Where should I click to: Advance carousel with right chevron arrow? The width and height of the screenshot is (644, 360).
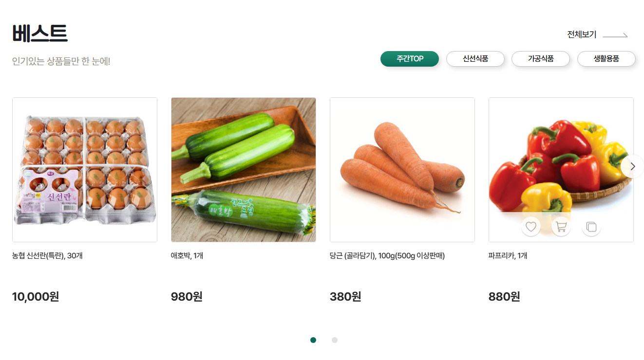click(632, 166)
